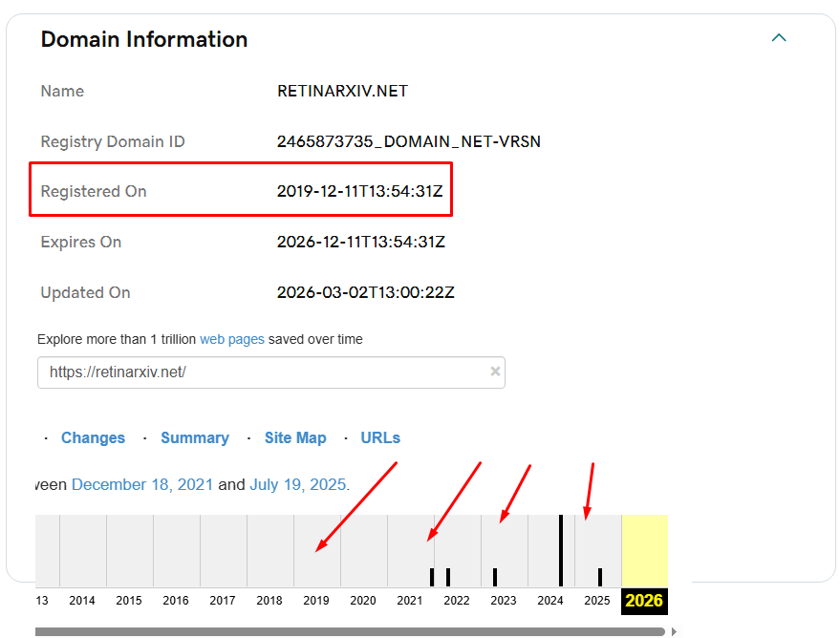The width and height of the screenshot is (840, 638).
Task: Switch to the Summary tab
Action: point(194,437)
